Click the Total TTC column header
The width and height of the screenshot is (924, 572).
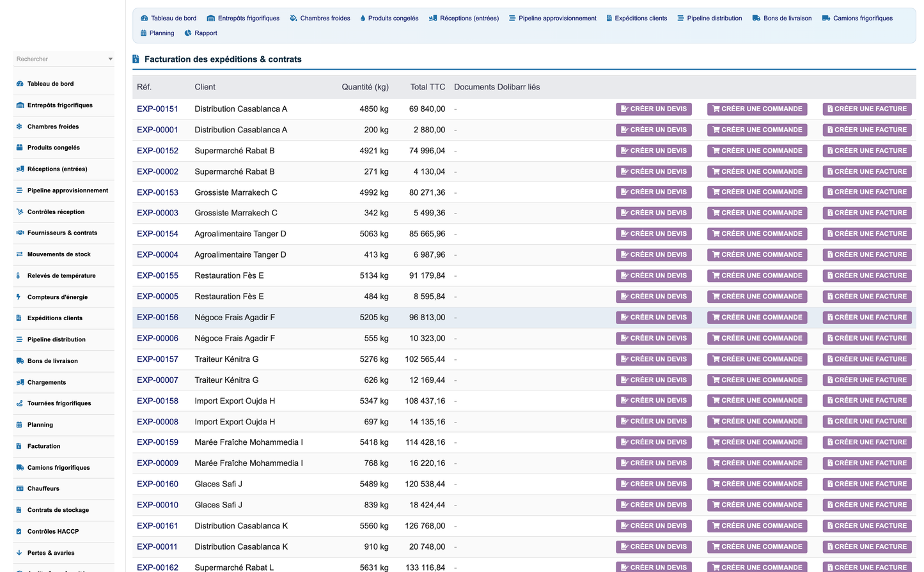[428, 87]
